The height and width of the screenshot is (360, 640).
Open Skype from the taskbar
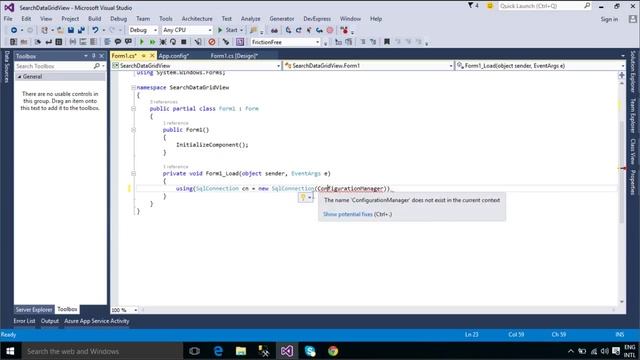(310, 351)
